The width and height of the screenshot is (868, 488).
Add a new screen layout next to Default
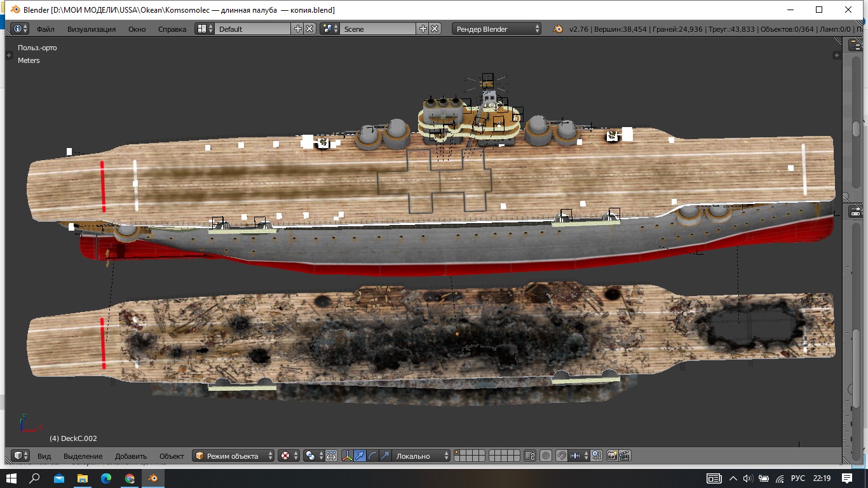click(298, 29)
